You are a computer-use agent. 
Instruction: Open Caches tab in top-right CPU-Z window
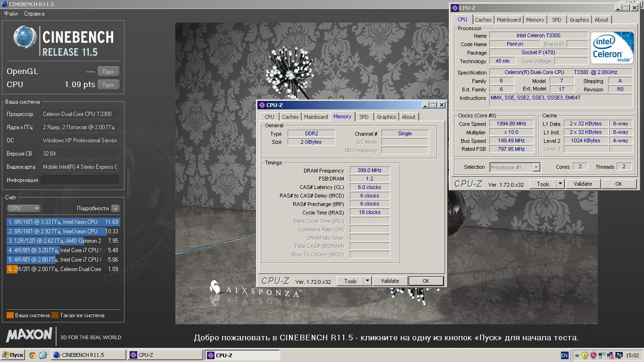(483, 20)
